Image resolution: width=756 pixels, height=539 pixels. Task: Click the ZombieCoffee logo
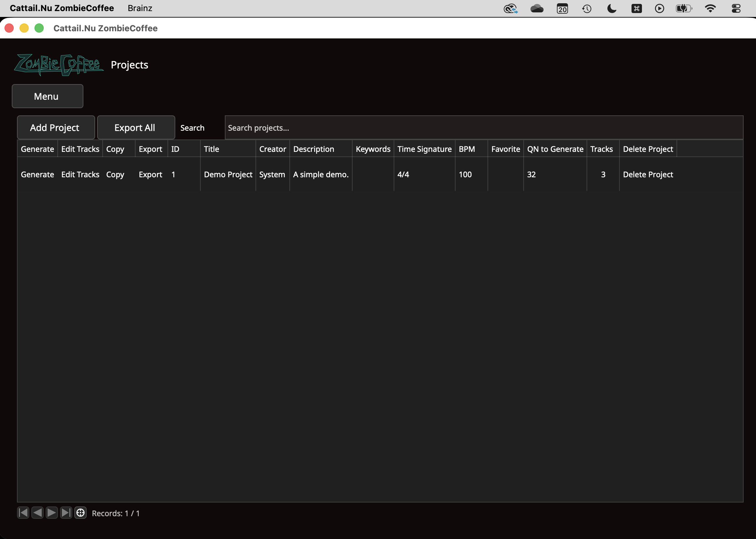pos(59,65)
